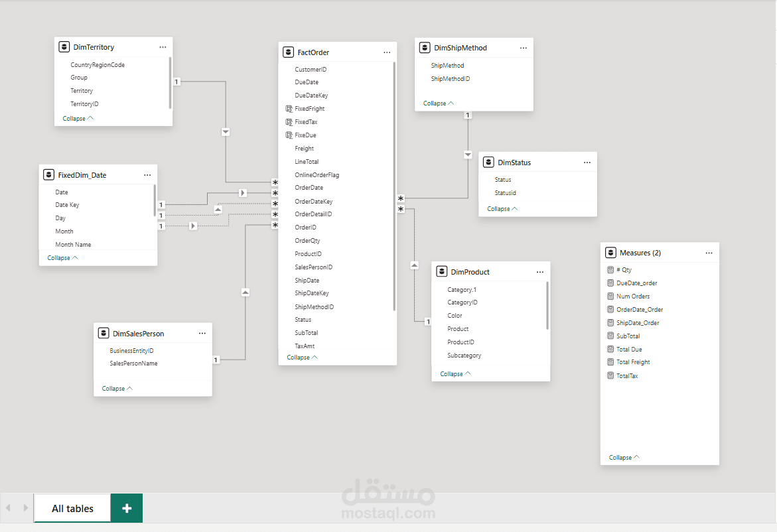Select the CustomerID field in FactOrder

[x=311, y=70]
